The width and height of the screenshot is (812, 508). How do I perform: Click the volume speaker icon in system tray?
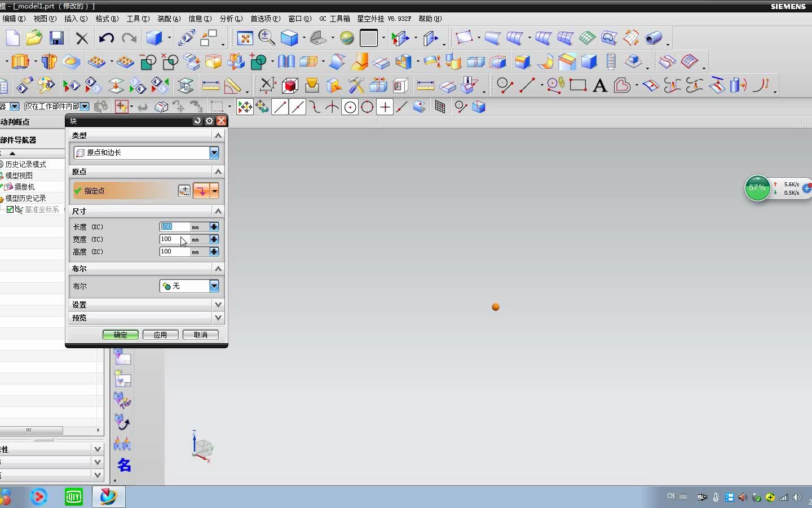(797, 497)
